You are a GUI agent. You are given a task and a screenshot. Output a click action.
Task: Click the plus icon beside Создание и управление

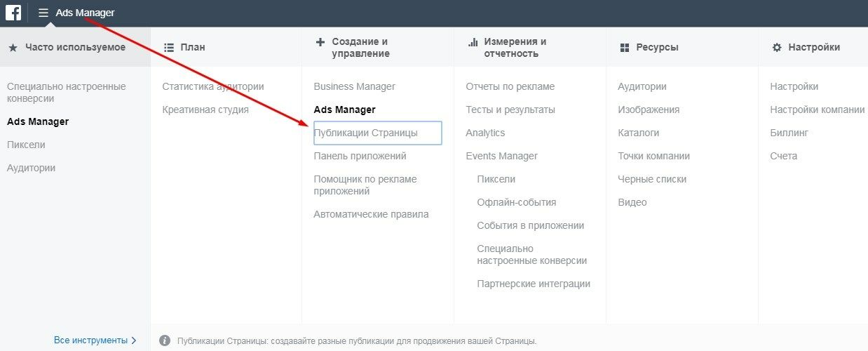click(320, 41)
